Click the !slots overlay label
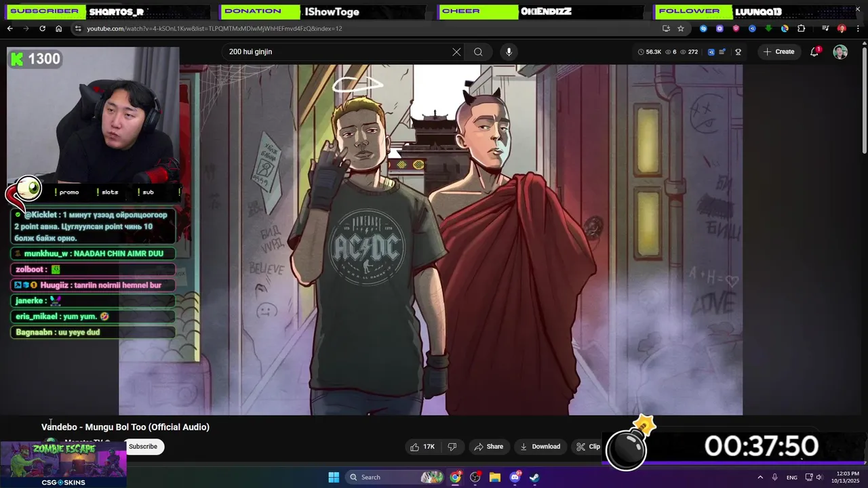Viewport: 868px width, 488px height. (x=108, y=192)
